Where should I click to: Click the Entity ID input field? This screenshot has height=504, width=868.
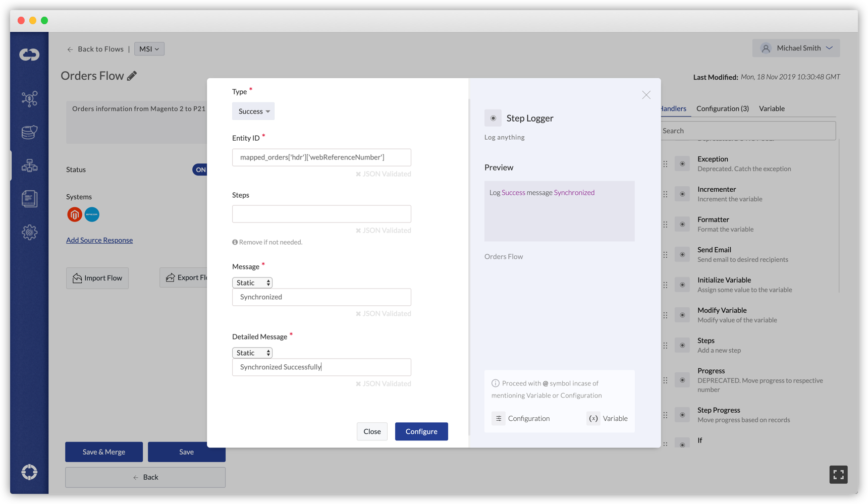coord(321,157)
